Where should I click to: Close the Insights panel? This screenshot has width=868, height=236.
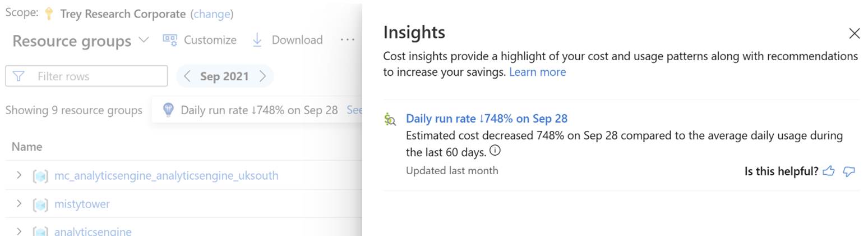coord(854,34)
